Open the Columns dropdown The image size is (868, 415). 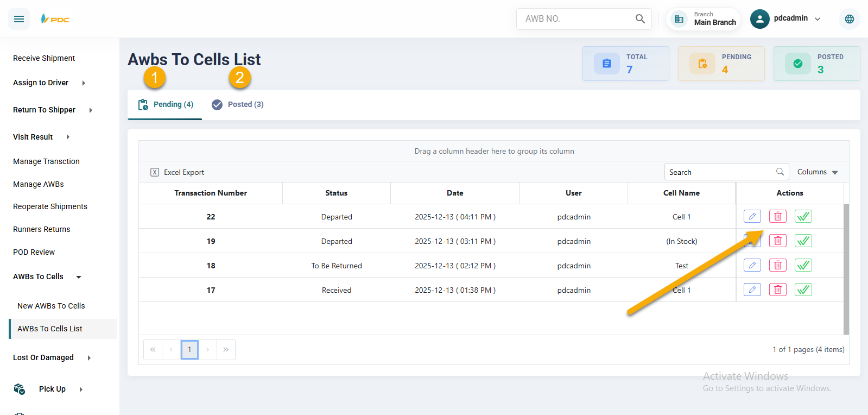[818, 172]
